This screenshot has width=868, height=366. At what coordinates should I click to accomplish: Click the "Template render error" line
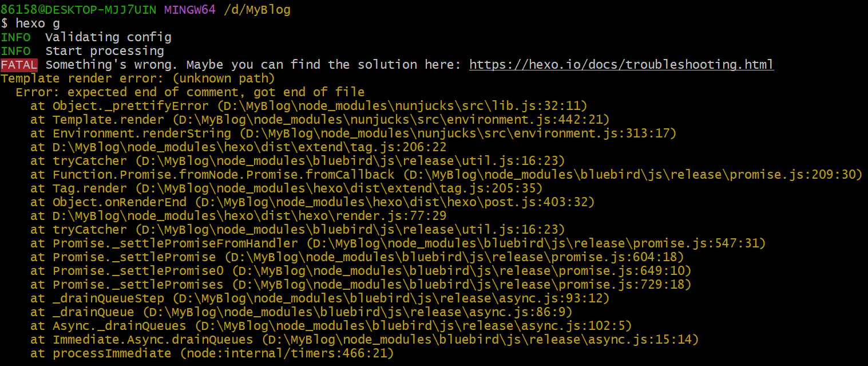[137, 78]
